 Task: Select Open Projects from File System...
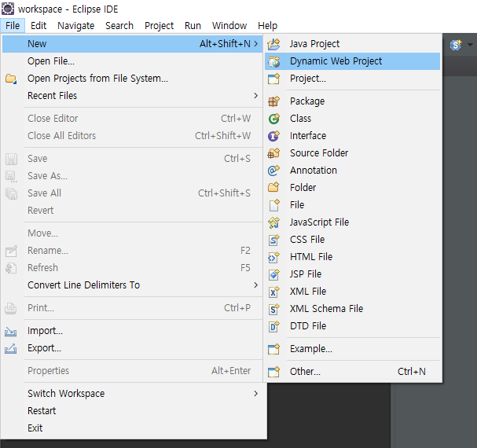[132, 79]
